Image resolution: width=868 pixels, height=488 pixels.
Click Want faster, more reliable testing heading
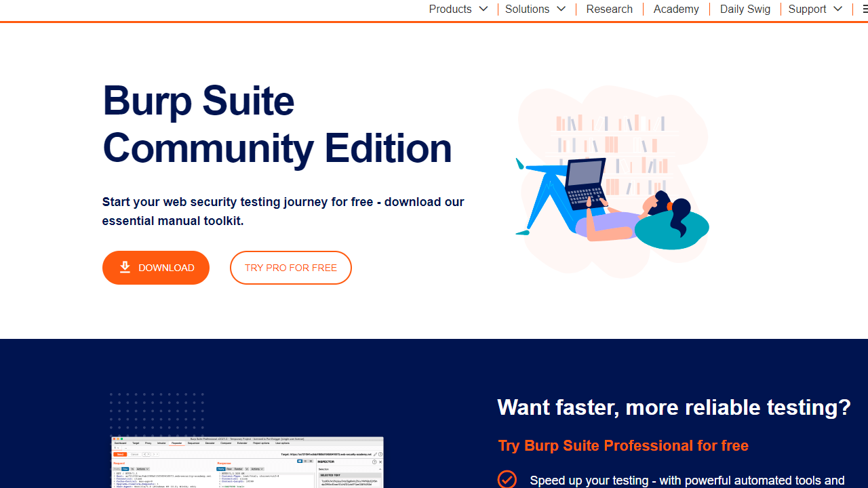674,407
